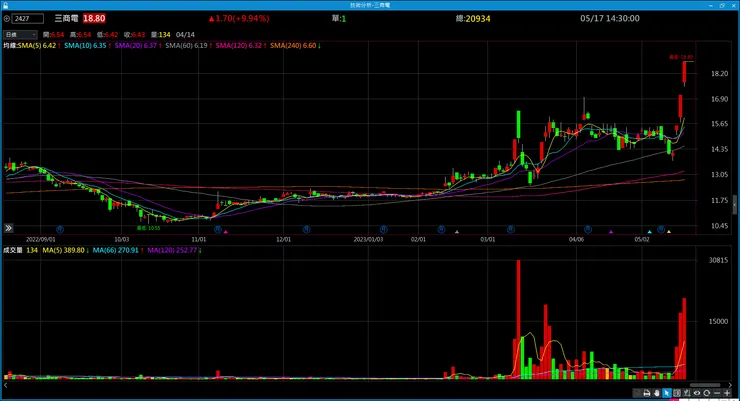Click the left arrow of the horizontal scrollbar

tap(6, 385)
